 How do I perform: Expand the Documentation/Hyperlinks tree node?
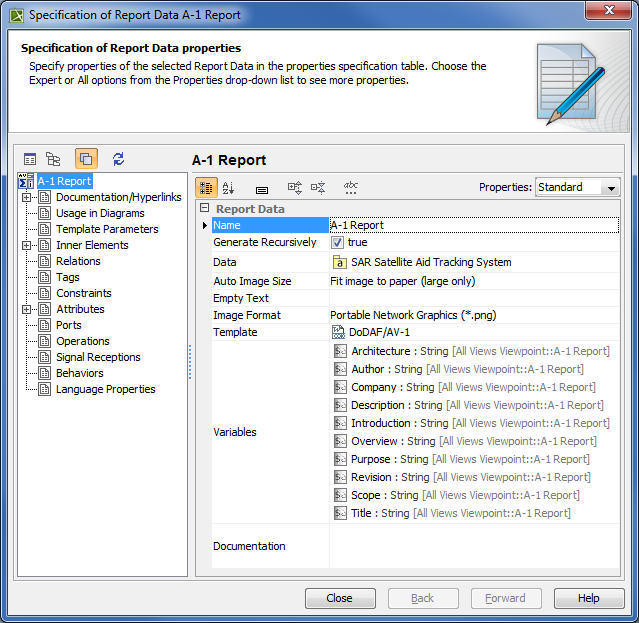pyautogui.click(x=26, y=197)
